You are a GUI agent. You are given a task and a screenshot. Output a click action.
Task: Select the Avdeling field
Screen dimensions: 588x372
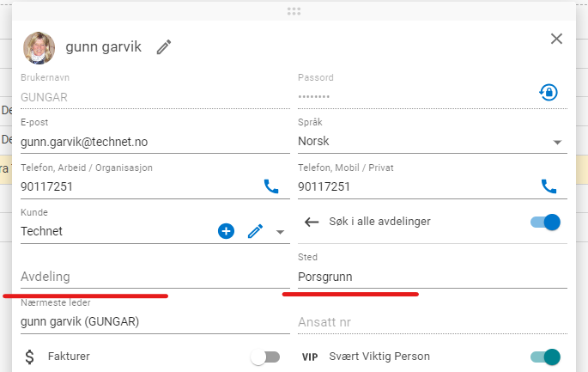click(x=155, y=277)
